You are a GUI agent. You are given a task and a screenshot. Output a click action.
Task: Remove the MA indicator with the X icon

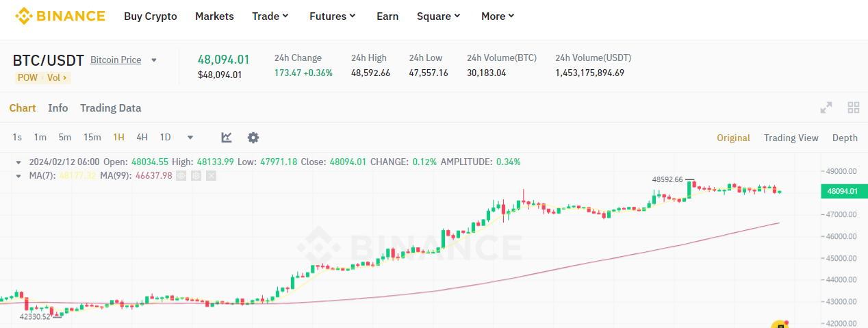(211, 176)
